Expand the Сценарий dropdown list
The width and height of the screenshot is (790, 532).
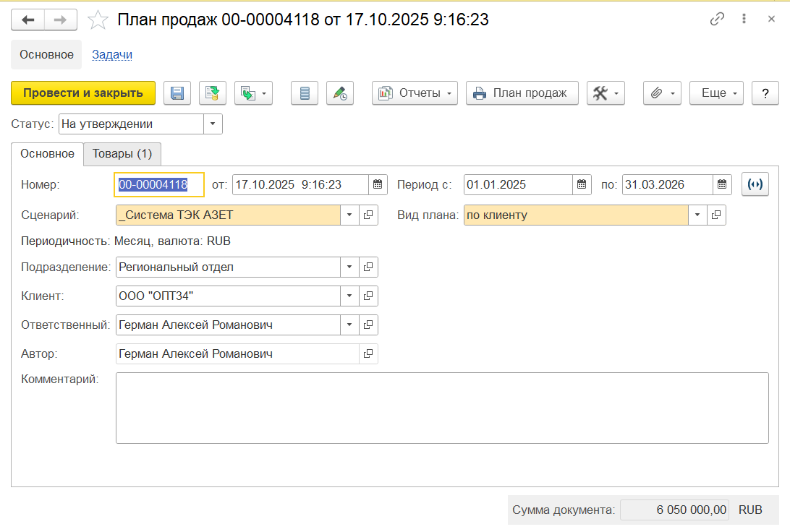[x=349, y=215]
